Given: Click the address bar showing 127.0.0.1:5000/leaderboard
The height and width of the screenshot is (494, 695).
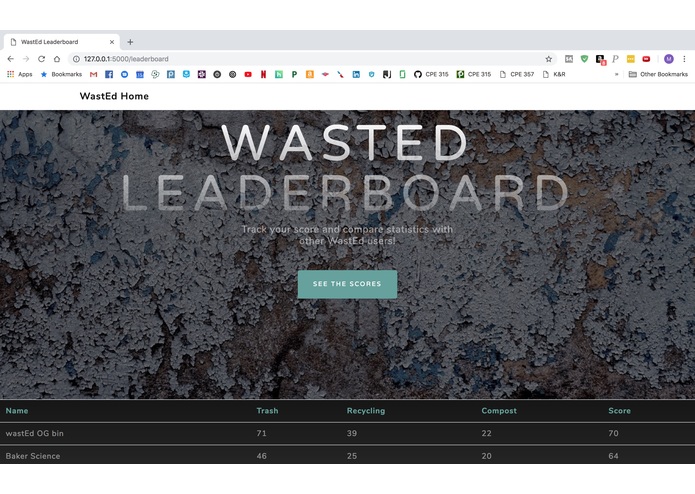Looking at the screenshot, I should [310, 59].
